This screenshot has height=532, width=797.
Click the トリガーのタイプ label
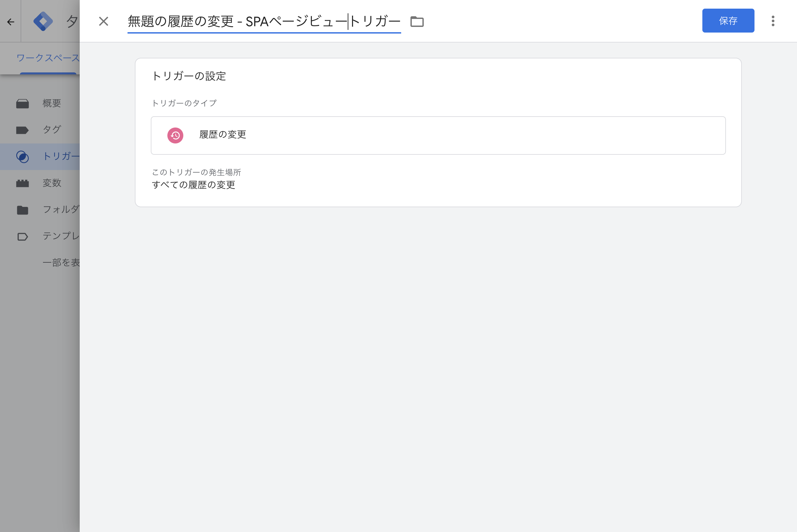184,103
